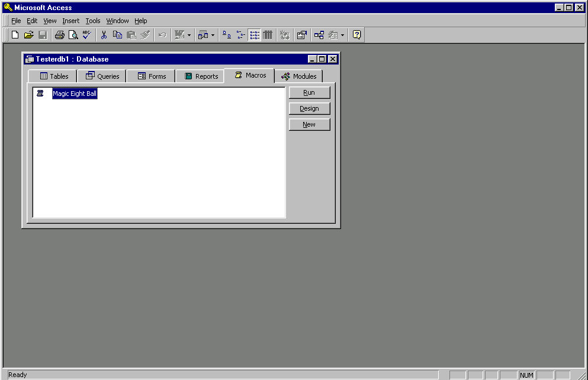Image resolution: width=588 pixels, height=380 pixels.
Task: Switch to the Reports tab
Action: pos(200,76)
